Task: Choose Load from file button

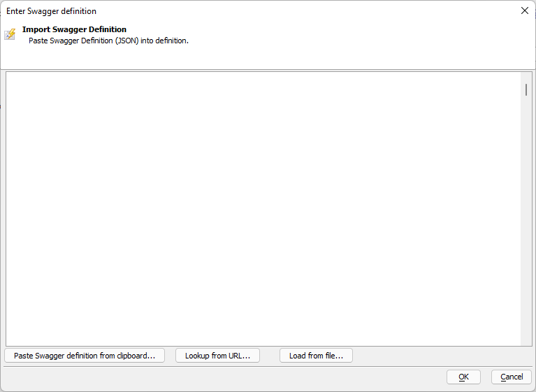Action: [316, 356]
